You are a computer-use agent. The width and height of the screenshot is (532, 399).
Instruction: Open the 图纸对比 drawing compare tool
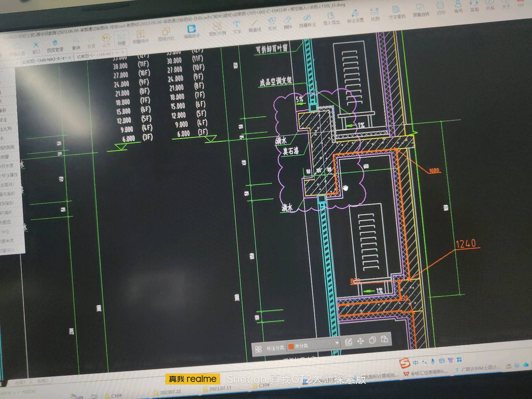(x=166, y=34)
